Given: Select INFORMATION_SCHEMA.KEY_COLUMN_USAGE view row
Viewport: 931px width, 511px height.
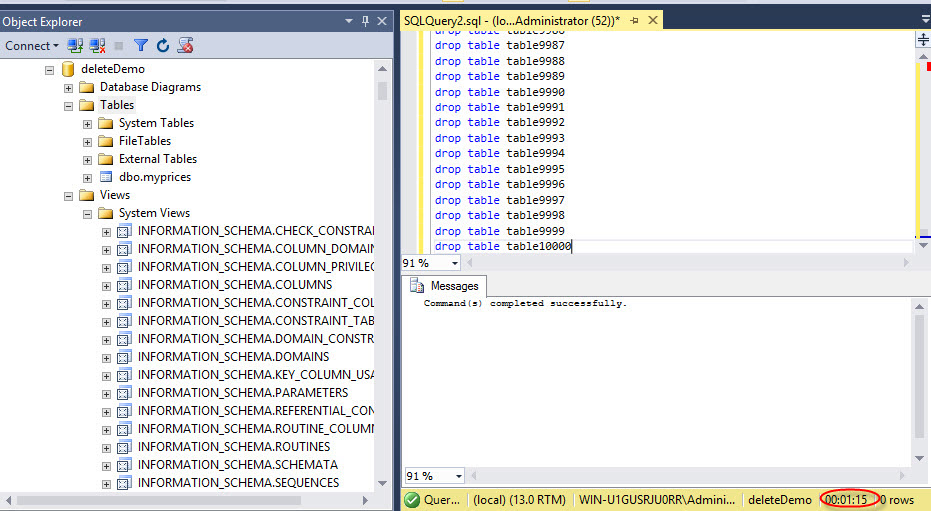Looking at the screenshot, I should 256,374.
